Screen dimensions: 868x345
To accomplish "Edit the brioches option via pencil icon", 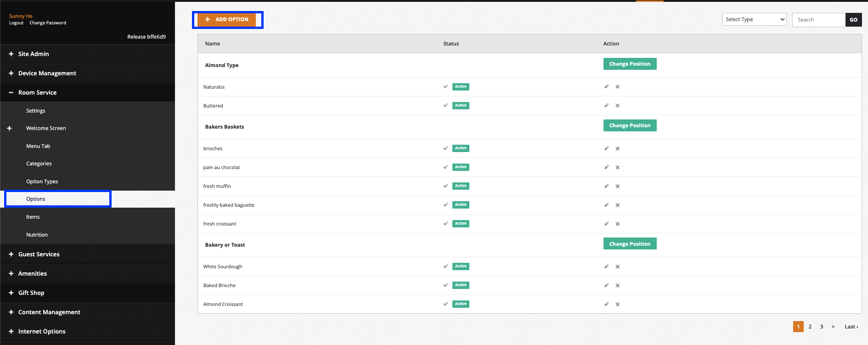I will coord(606,148).
